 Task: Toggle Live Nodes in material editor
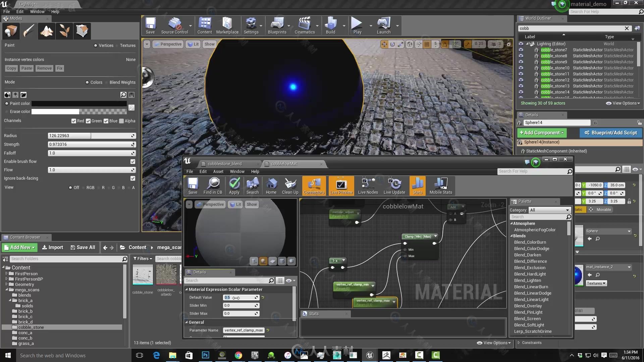[x=368, y=186]
